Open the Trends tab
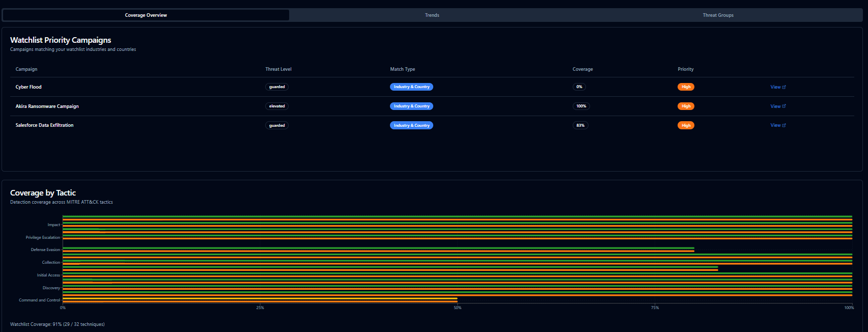 (x=432, y=15)
